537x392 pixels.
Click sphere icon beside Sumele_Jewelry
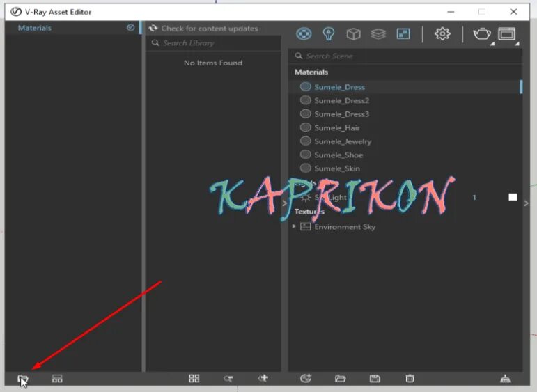[305, 141]
